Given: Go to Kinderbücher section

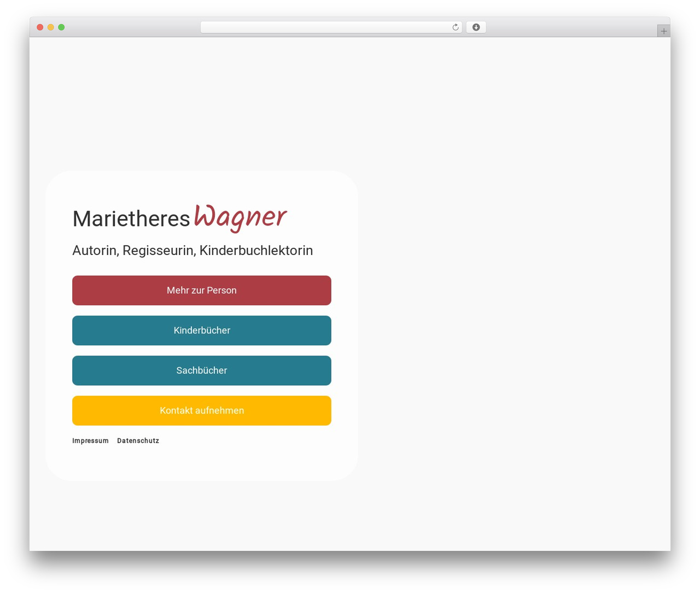Looking at the screenshot, I should (x=202, y=330).
